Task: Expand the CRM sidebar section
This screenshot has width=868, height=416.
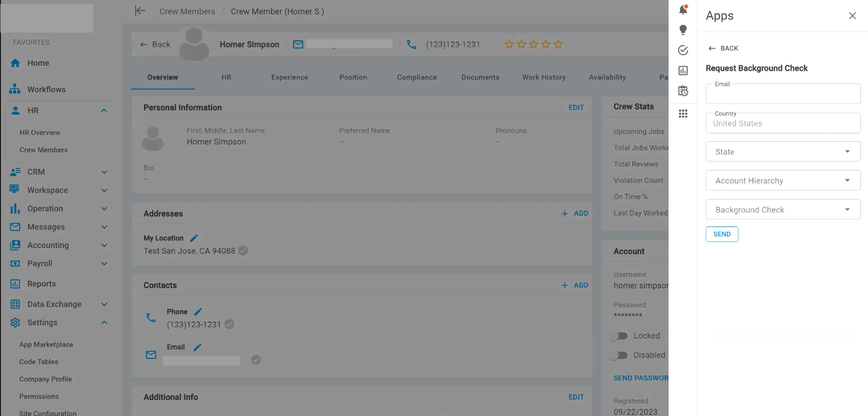Action: pos(104,172)
